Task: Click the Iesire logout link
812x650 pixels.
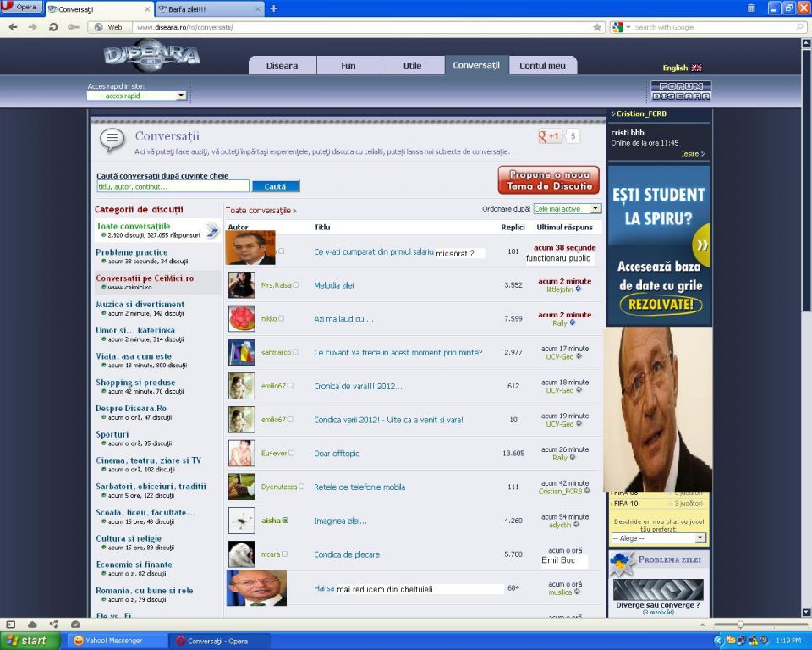Action: pos(693,154)
